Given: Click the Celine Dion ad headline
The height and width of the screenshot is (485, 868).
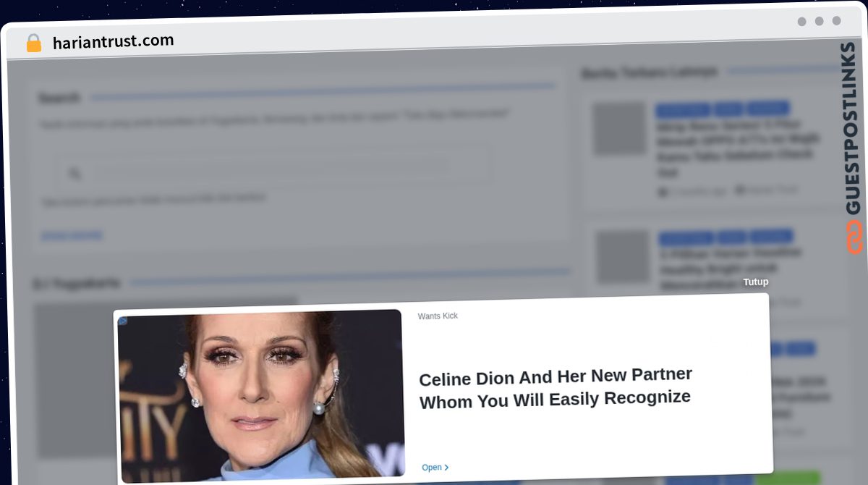Looking at the screenshot, I should coord(556,388).
